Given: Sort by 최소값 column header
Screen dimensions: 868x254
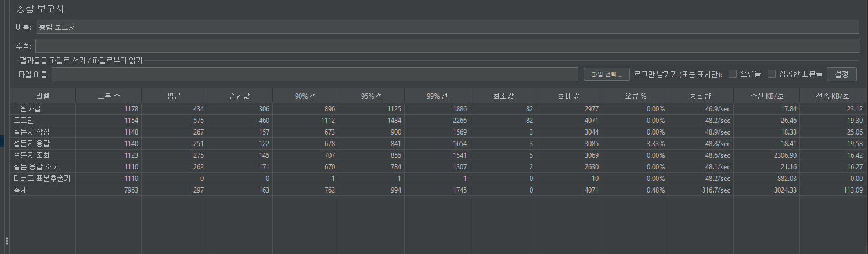Looking at the screenshot, I should (x=503, y=96).
